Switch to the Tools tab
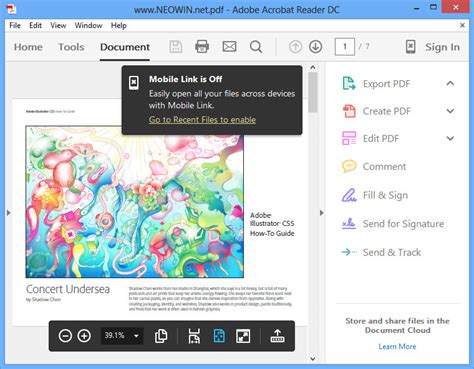Screen dimensions: 474x369 coord(71,47)
